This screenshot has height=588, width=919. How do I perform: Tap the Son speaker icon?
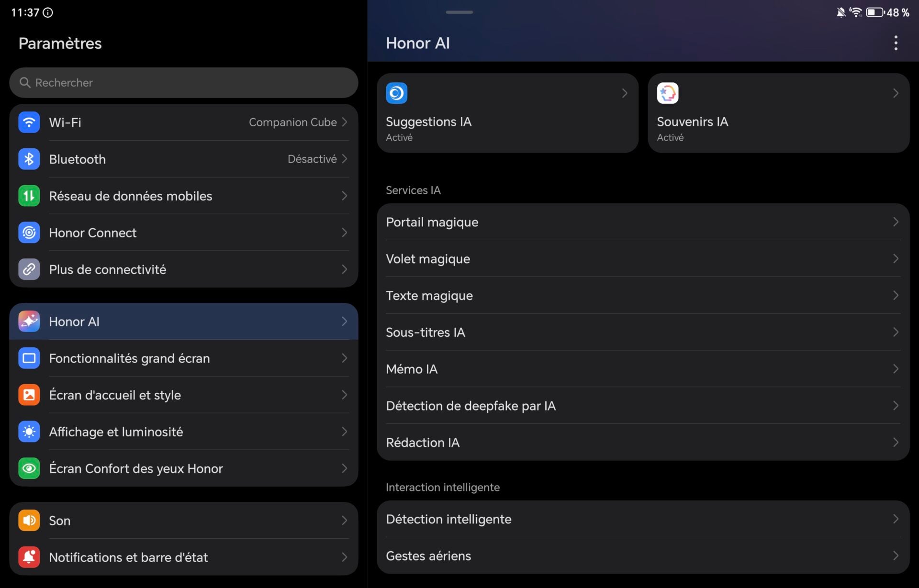point(29,520)
